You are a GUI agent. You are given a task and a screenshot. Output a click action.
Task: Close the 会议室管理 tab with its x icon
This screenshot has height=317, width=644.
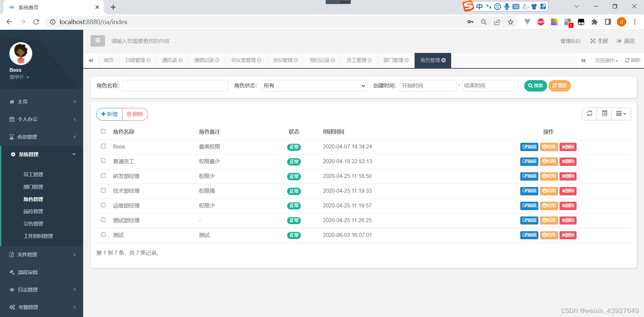pyautogui.click(x=259, y=60)
